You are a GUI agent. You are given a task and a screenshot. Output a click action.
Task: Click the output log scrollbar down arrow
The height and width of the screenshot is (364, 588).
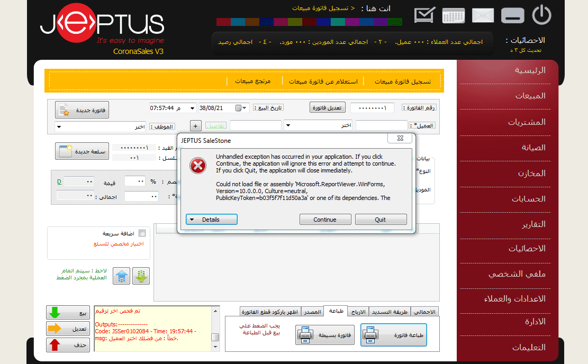pos(215,347)
